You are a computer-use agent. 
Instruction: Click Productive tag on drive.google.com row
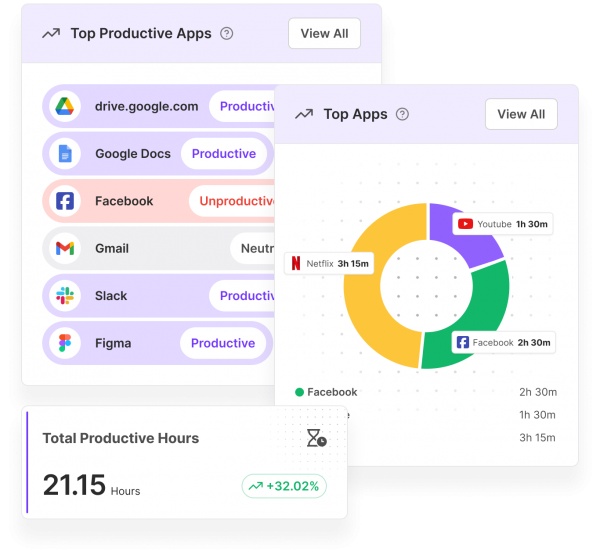click(x=242, y=106)
